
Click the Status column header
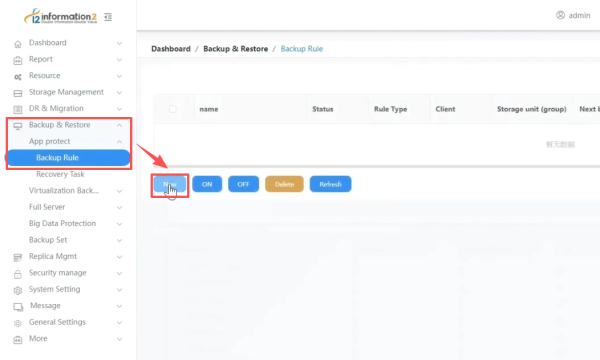[x=323, y=109]
